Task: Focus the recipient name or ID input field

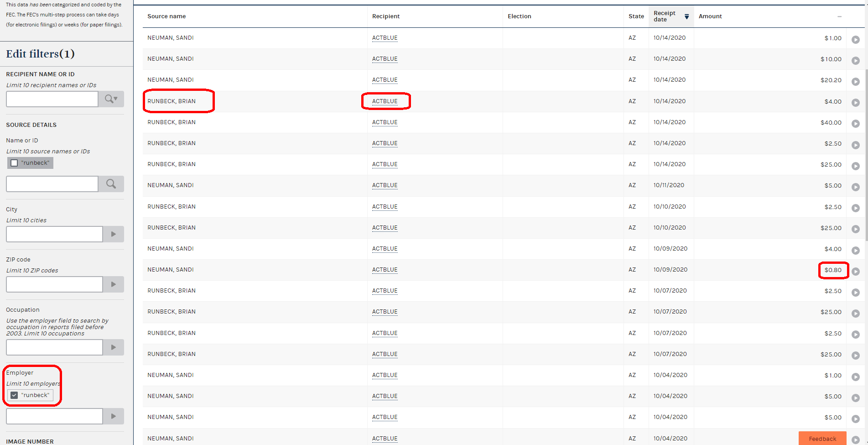Action: click(52, 99)
